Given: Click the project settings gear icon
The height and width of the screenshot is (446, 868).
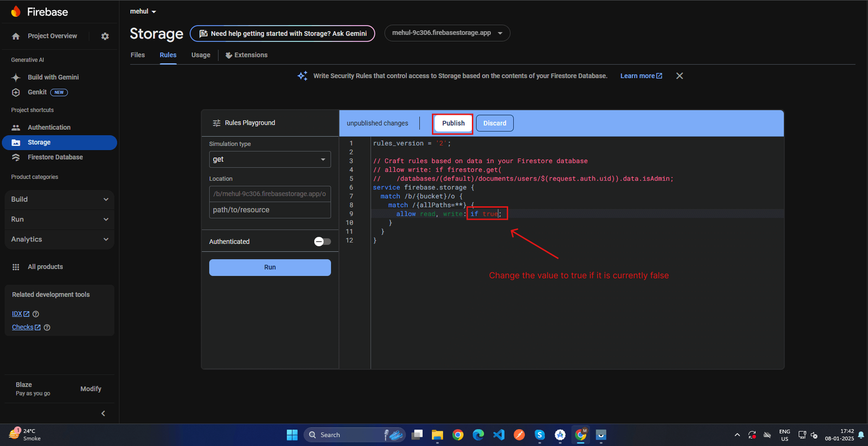Looking at the screenshot, I should coord(105,36).
